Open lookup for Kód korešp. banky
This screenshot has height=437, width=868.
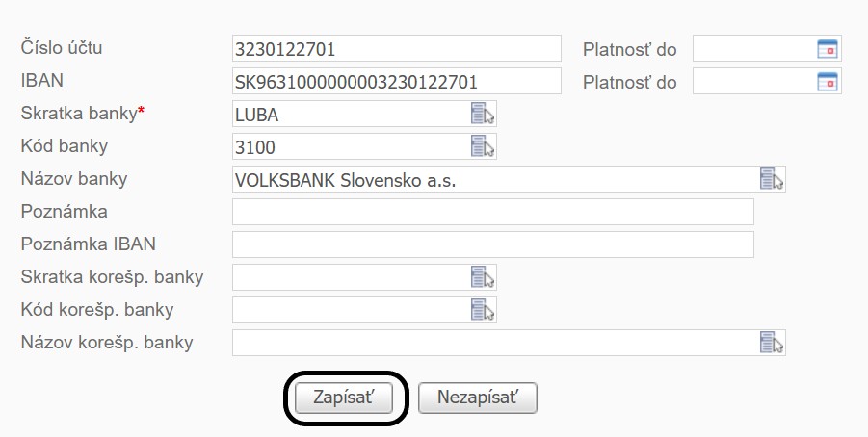pos(483,310)
